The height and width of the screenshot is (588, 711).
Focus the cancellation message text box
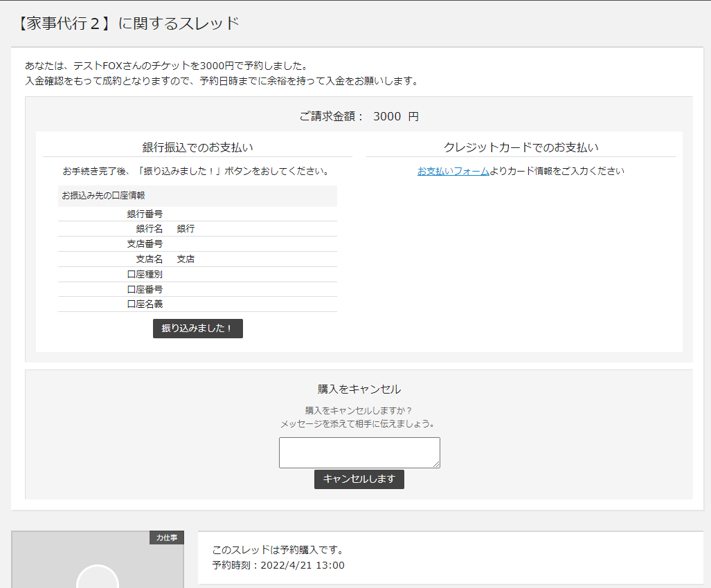(359, 452)
